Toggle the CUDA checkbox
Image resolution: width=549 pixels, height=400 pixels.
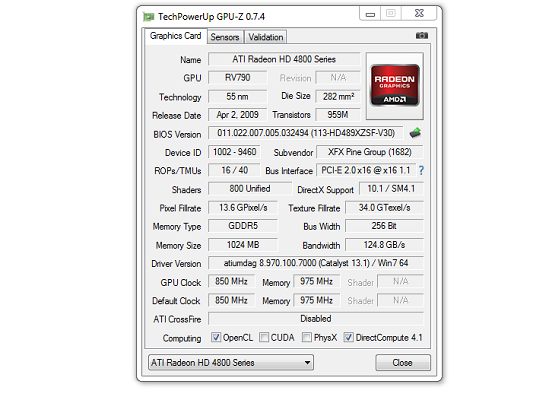click(x=264, y=338)
